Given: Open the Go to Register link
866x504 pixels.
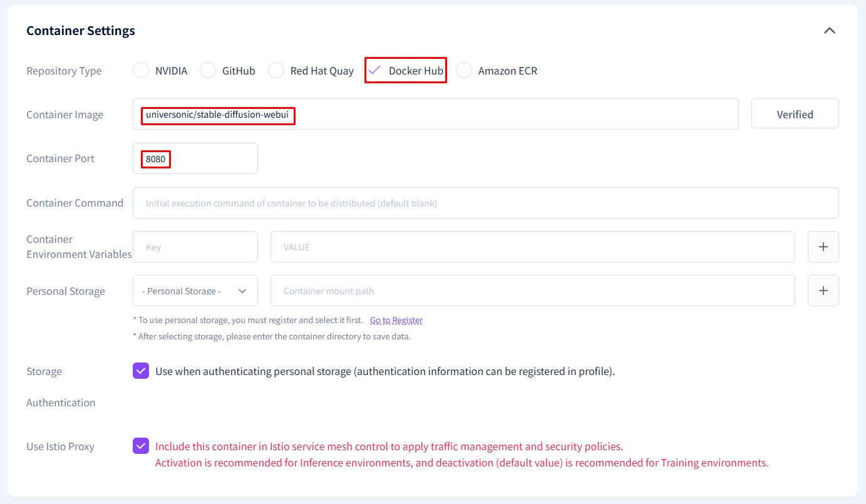Looking at the screenshot, I should click(x=396, y=321).
